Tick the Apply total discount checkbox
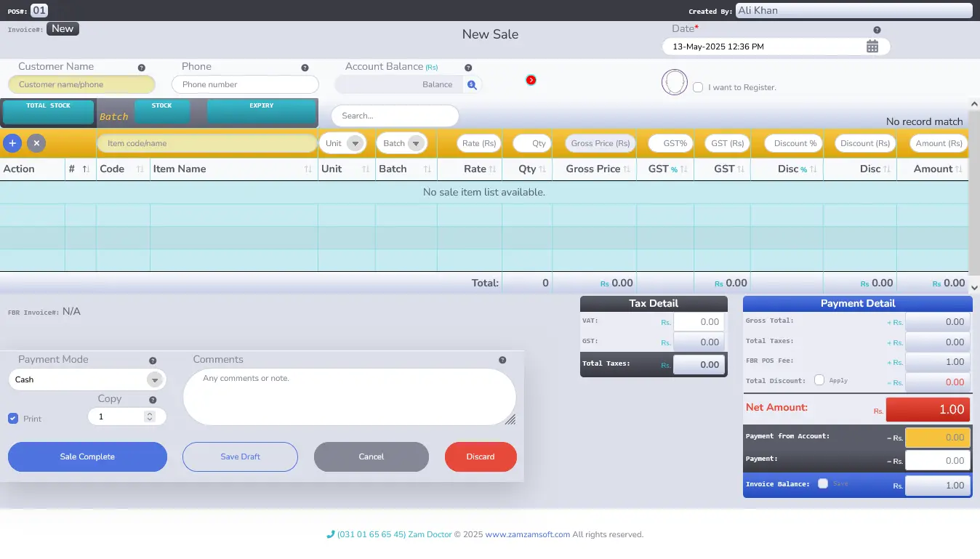The height and width of the screenshot is (559, 980). pos(819,380)
